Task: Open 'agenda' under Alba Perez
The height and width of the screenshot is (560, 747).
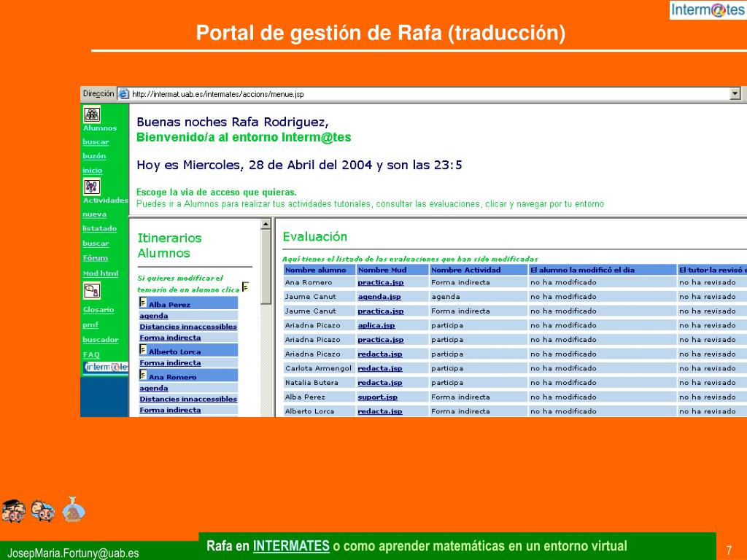Action: point(153,316)
